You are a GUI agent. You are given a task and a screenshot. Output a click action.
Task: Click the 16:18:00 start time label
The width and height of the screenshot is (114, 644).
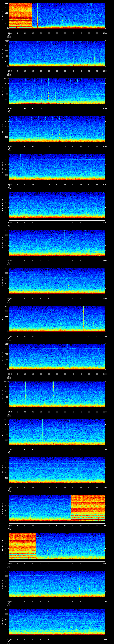[x=9, y=184]
